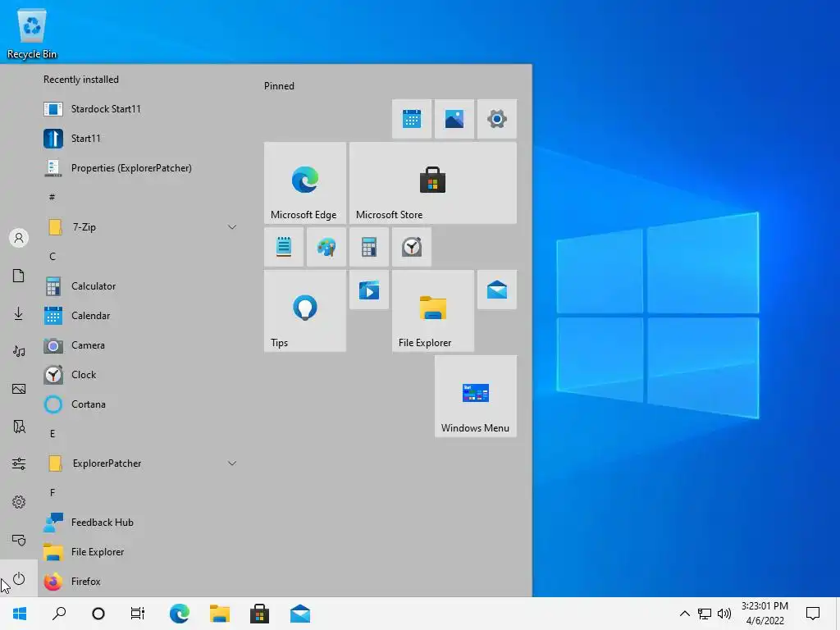This screenshot has width=840, height=630.
Task: Show hidden tray icons
Action: coord(685,614)
